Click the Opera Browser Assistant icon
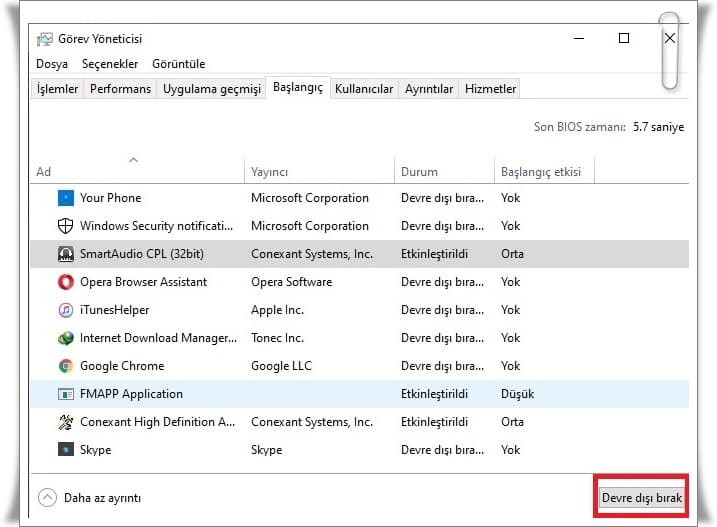The image size is (717, 527). tap(66, 282)
